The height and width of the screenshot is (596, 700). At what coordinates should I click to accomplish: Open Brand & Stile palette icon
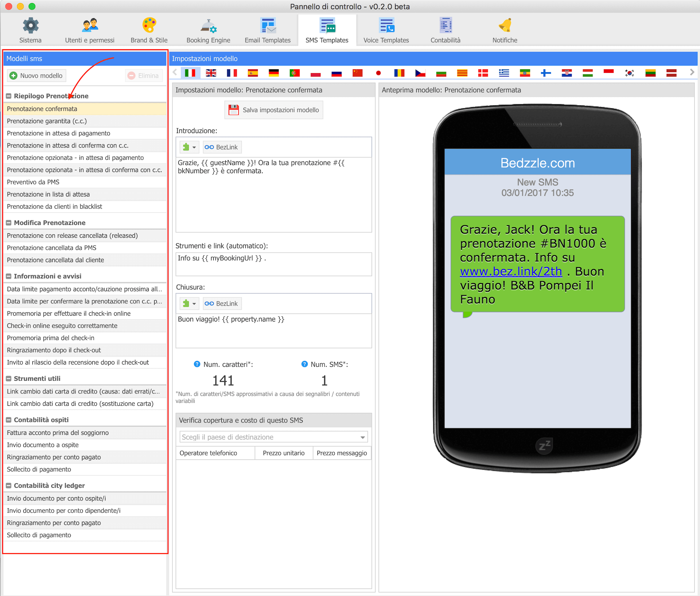tap(149, 26)
